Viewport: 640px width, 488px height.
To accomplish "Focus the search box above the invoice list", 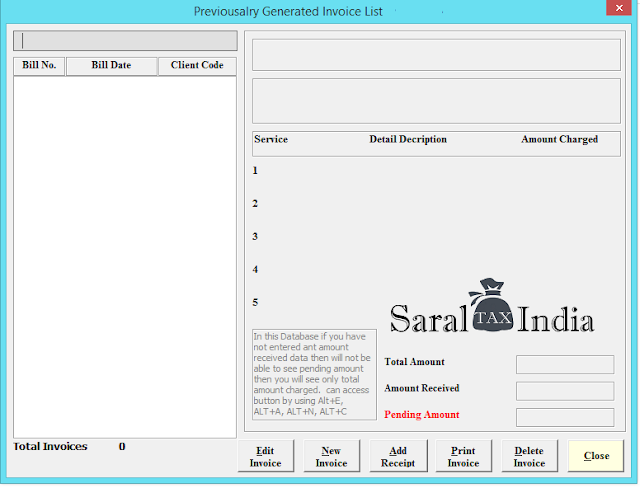I will coord(125,40).
